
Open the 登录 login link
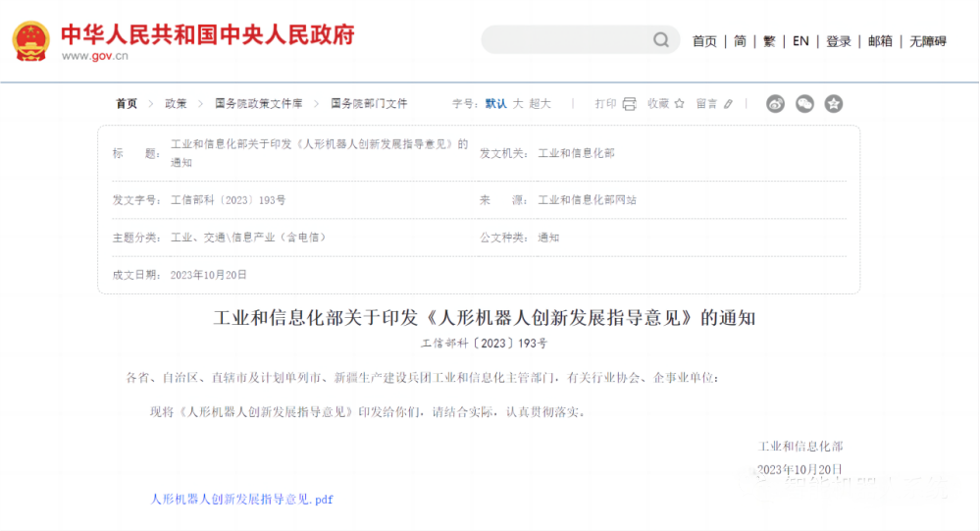[838, 41]
